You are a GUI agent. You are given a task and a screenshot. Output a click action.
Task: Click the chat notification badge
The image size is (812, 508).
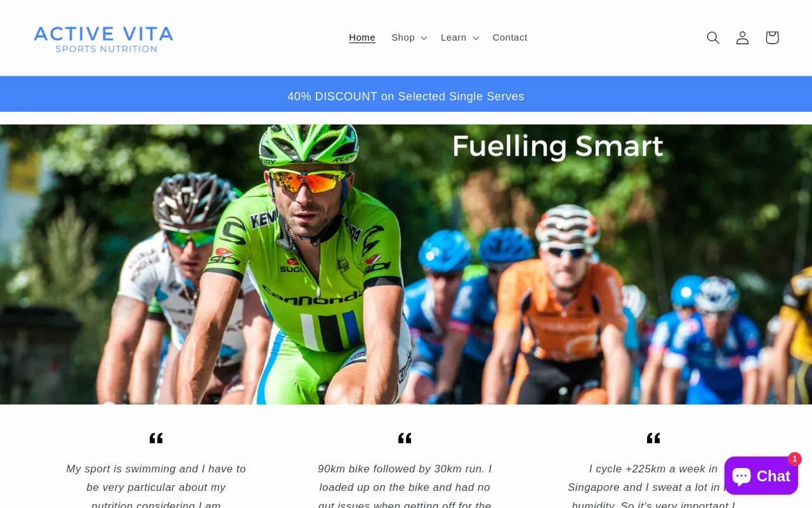point(794,459)
